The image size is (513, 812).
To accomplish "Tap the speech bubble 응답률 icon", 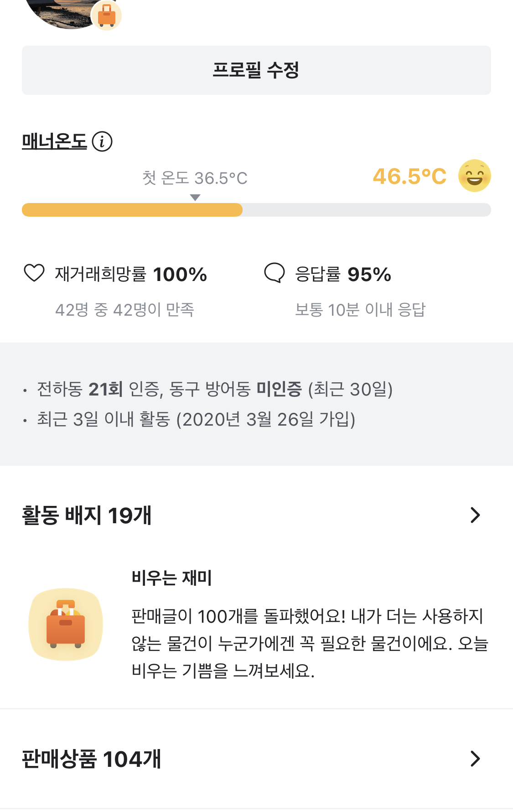I will pyautogui.click(x=275, y=273).
